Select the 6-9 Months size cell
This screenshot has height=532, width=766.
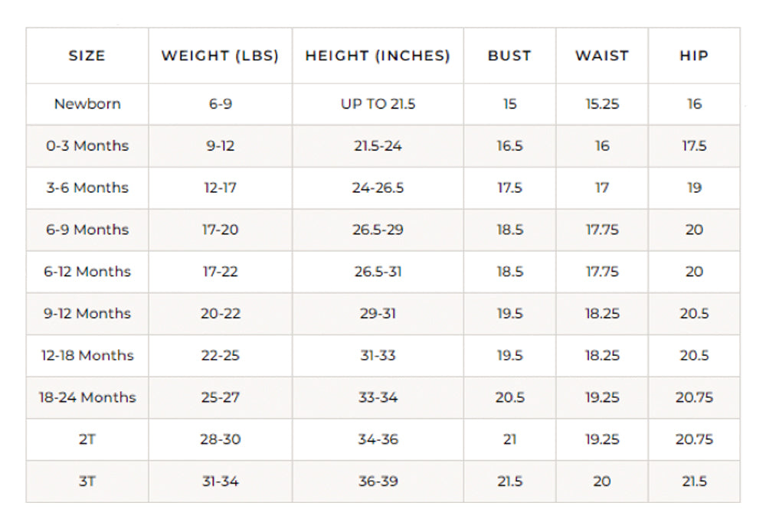coord(87,230)
